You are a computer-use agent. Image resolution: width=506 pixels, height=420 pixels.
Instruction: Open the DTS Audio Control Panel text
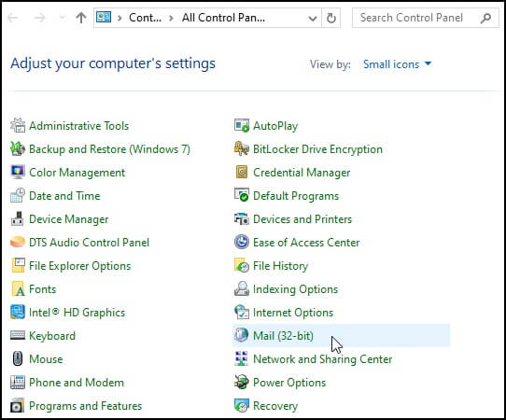point(90,243)
